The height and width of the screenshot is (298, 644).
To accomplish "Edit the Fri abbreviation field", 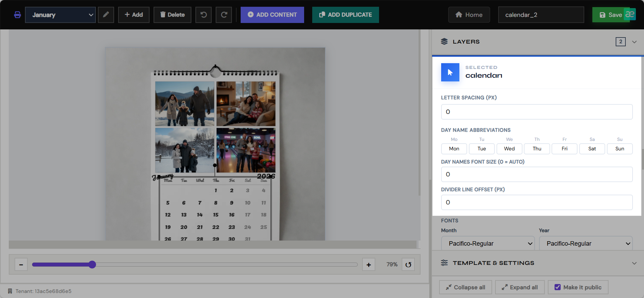I will point(564,149).
